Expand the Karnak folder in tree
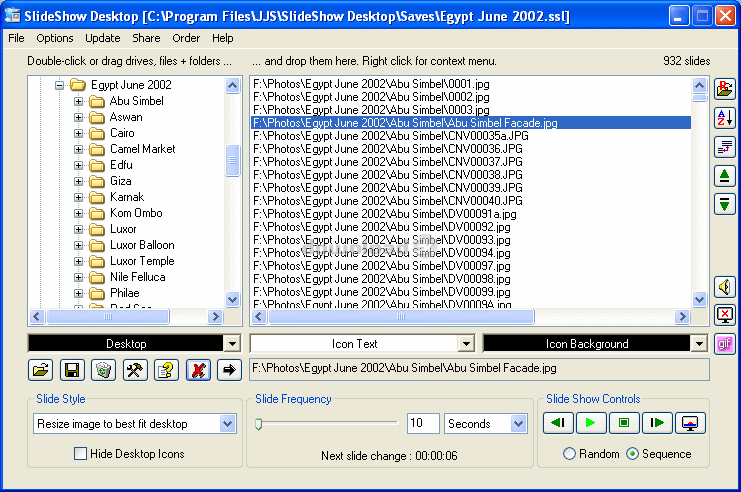 [78, 197]
